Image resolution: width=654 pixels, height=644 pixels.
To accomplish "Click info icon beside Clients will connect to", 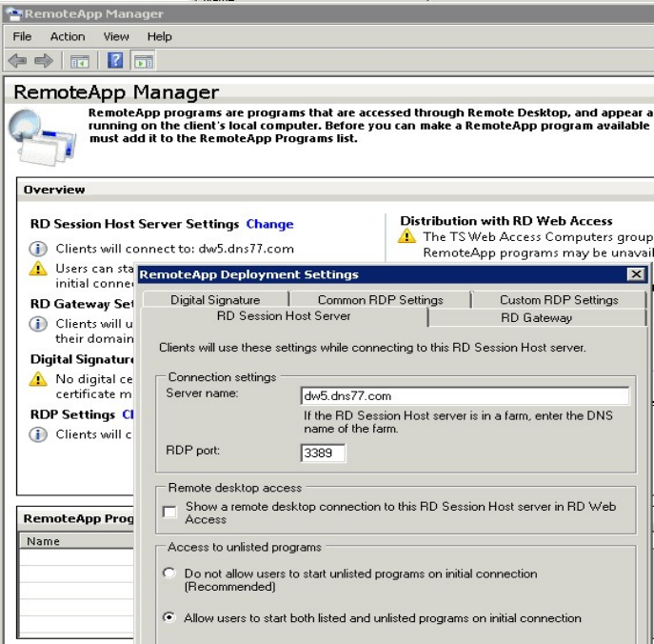I will pyautogui.click(x=38, y=249).
